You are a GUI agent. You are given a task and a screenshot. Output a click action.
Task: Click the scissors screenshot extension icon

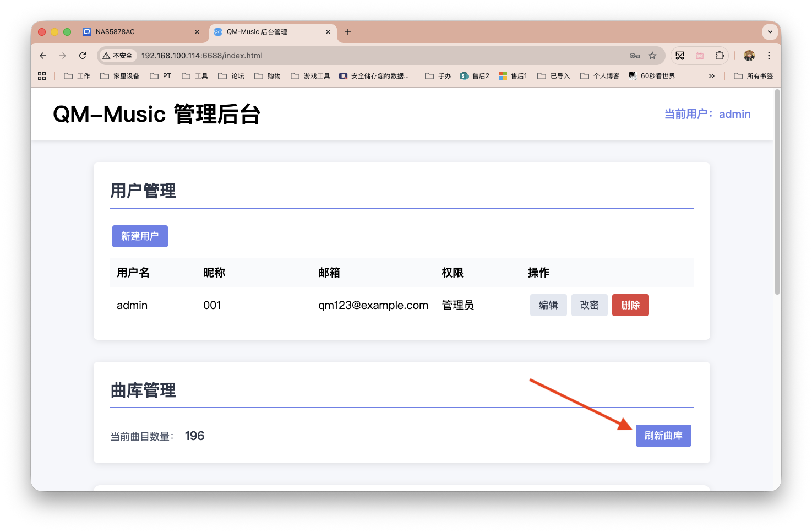click(680, 56)
